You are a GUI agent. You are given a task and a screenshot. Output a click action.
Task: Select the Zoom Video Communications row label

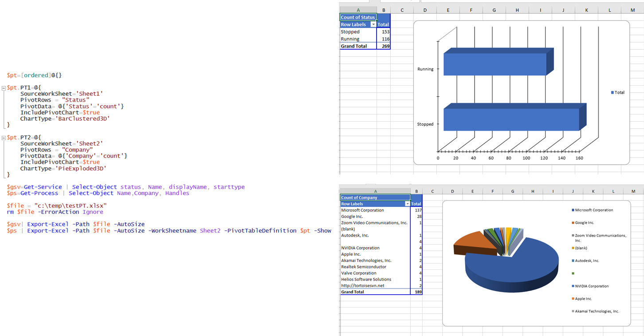point(375,223)
